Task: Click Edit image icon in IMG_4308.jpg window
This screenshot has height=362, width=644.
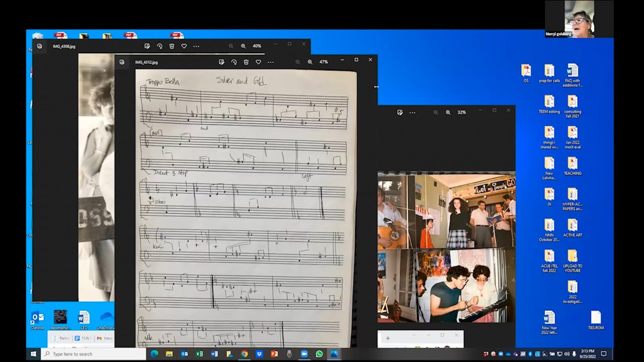Action: click(x=147, y=46)
